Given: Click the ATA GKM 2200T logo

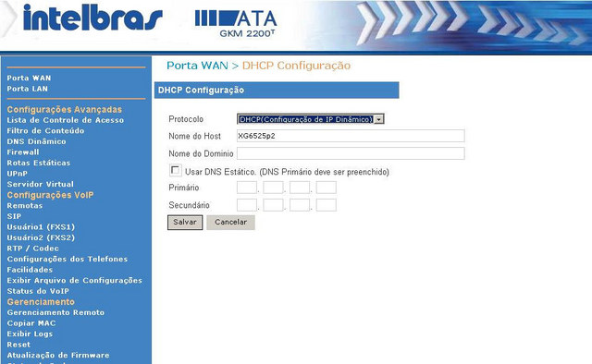Looking at the screenshot, I should click(236, 23).
